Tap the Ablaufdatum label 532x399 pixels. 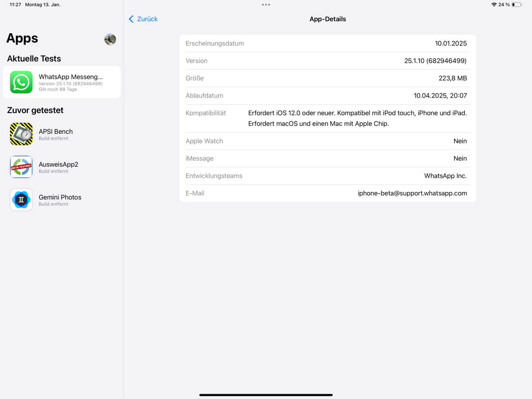[204, 95]
